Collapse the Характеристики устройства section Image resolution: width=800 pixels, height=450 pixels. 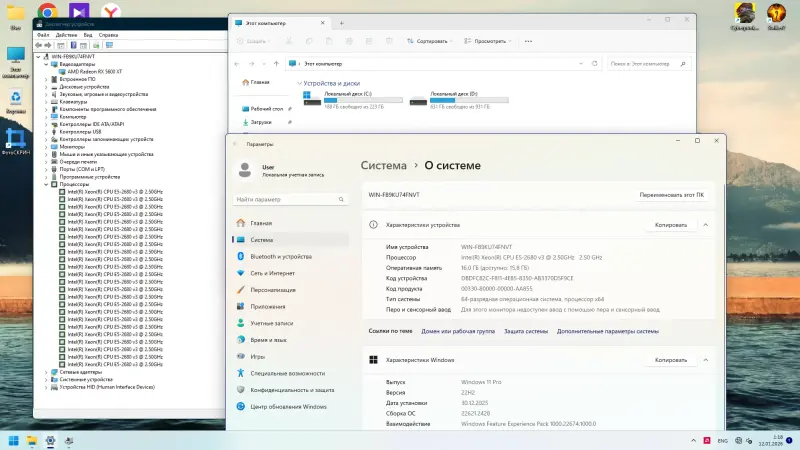pyautogui.click(x=706, y=225)
